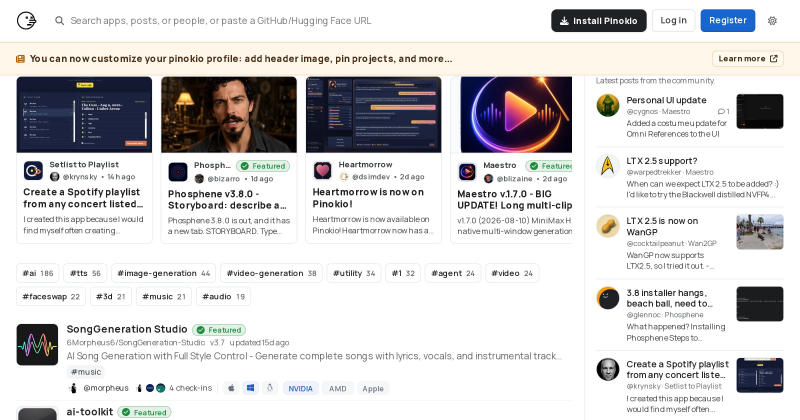800x420 pixels.
Task: Click the Maestro app icon
Action: [x=467, y=172]
